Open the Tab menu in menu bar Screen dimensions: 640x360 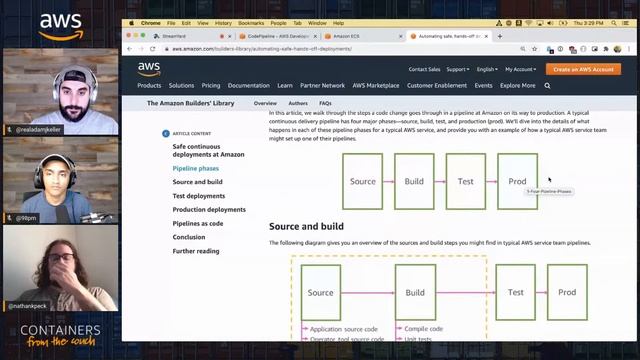pyautogui.click(x=297, y=23)
